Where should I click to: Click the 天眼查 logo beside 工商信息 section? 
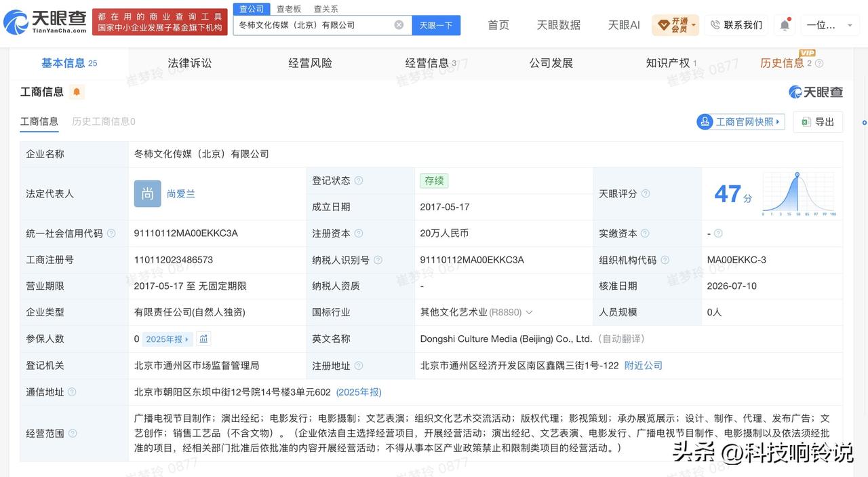(815, 92)
